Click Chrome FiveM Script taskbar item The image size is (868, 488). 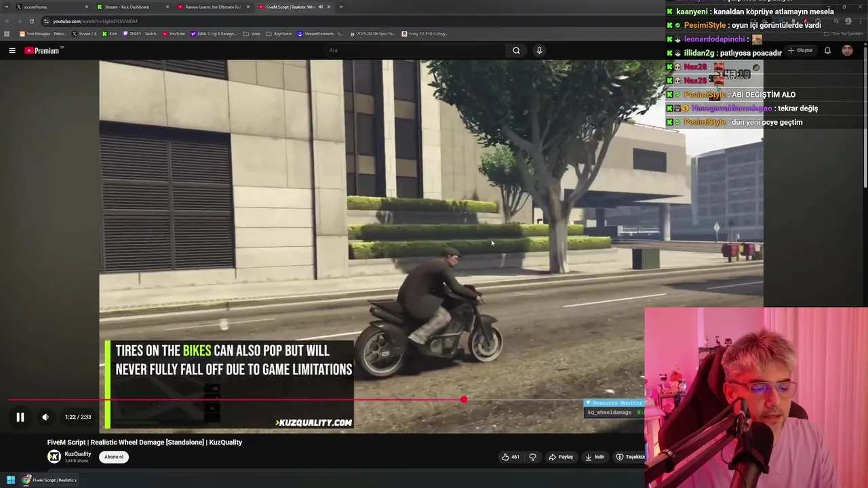[50, 480]
